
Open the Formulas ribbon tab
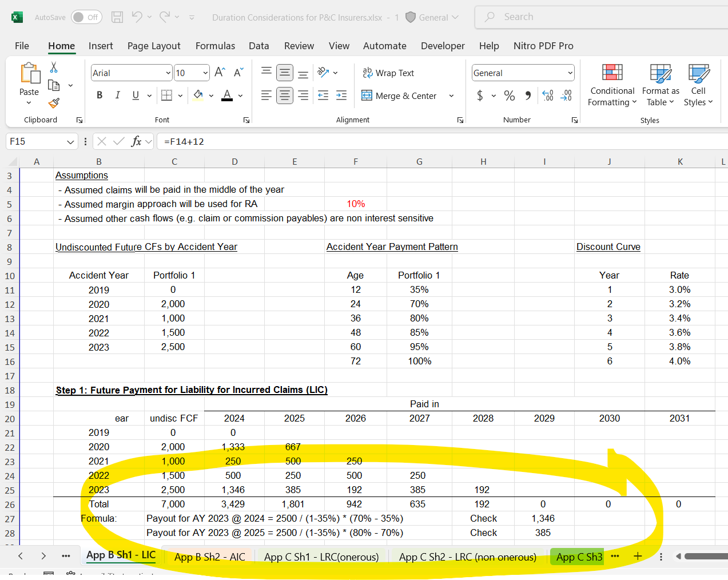coord(215,46)
